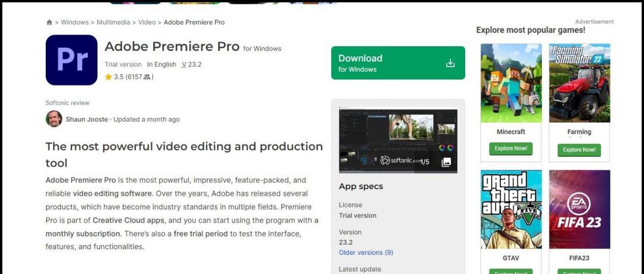
Task: Click Explore Now under Minecraft
Action: [511, 149]
